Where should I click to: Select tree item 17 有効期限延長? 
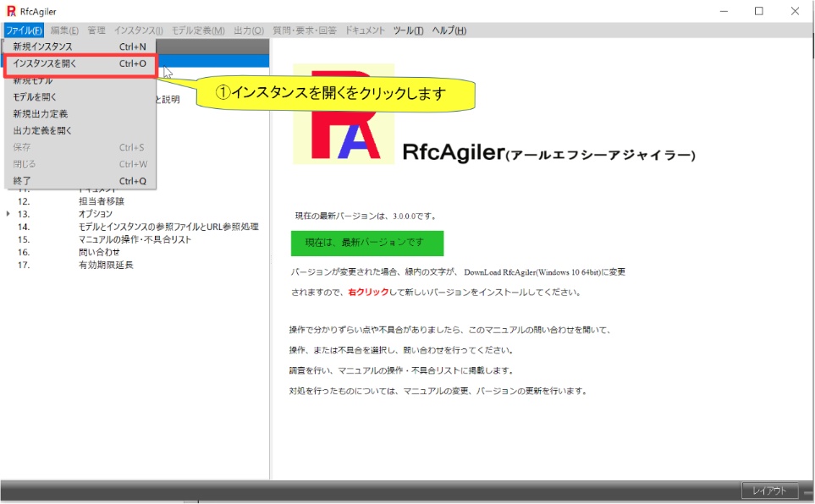click(x=106, y=265)
